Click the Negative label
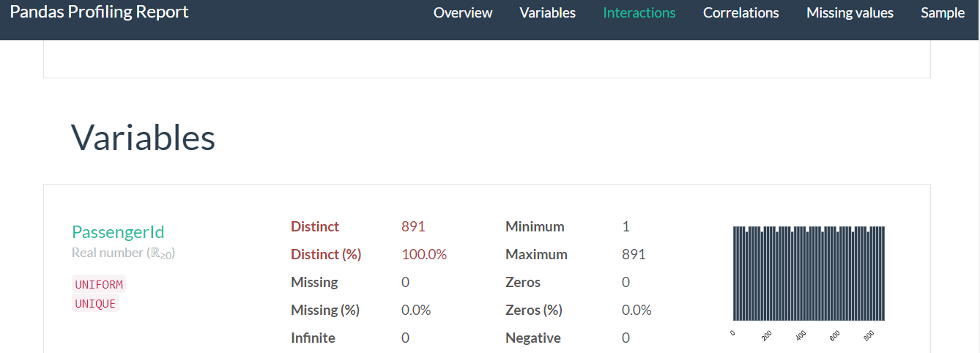The height and width of the screenshot is (353, 980). (x=533, y=338)
